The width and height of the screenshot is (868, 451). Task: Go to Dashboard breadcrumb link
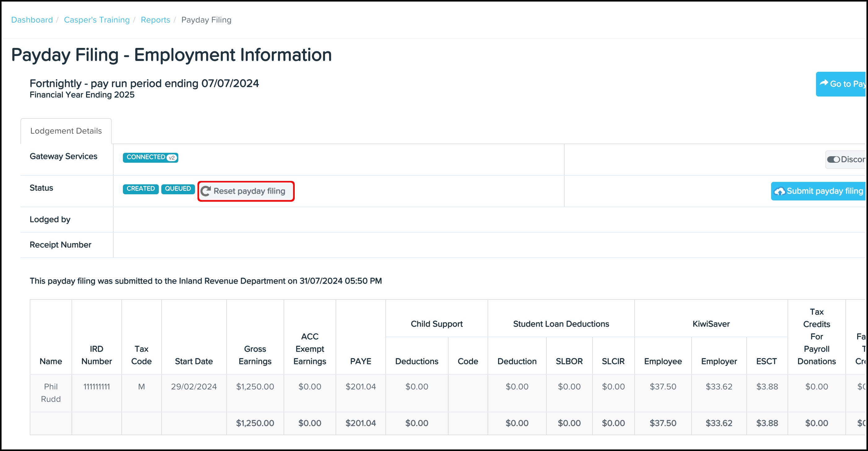pos(32,20)
